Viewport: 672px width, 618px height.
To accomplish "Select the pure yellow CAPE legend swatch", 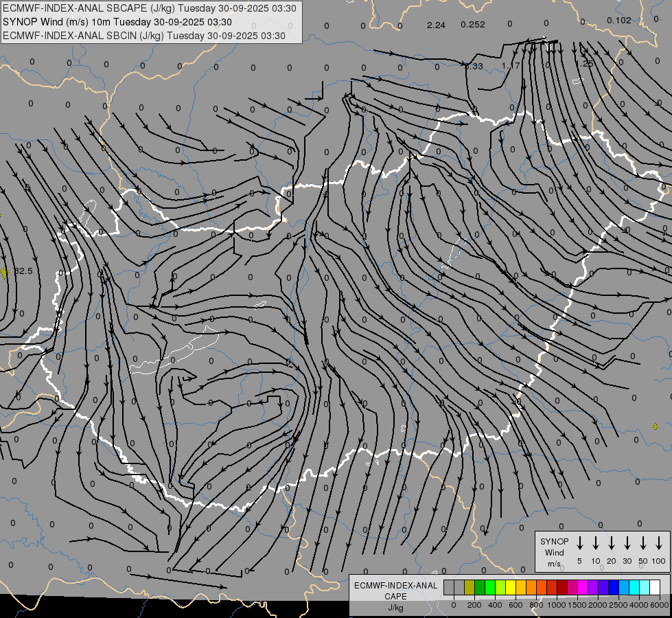I will (x=511, y=587).
